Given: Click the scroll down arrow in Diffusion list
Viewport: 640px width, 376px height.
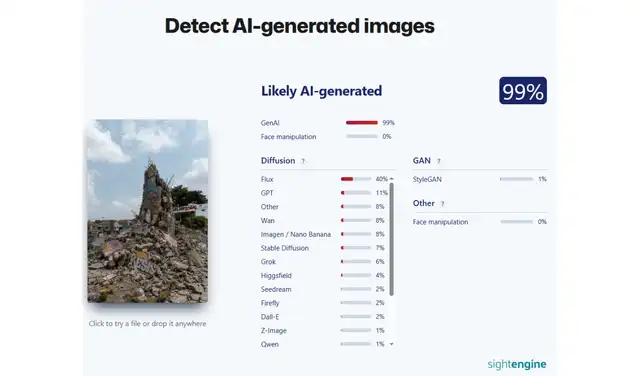Looking at the screenshot, I should pos(391,344).
